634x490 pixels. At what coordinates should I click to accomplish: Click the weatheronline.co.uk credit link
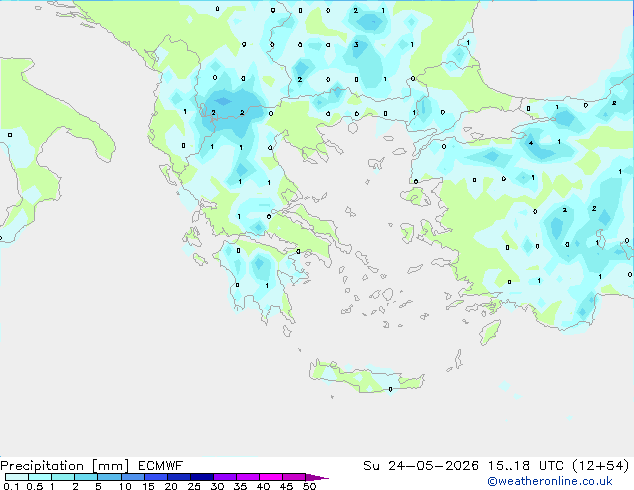click(549, 481)
